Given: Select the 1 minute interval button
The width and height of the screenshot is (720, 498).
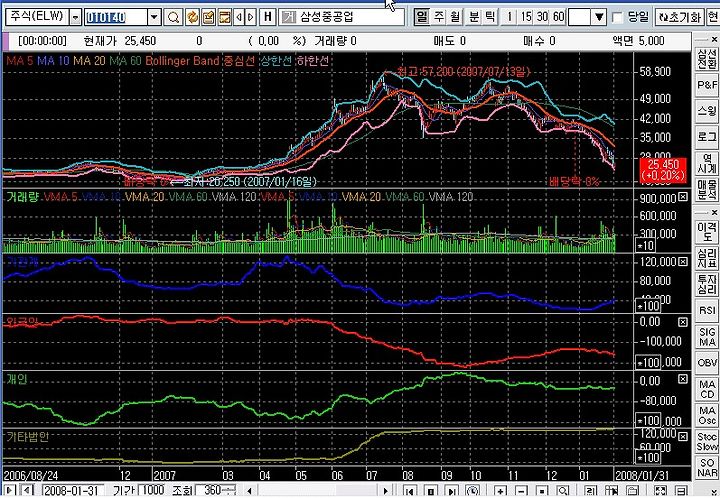Looking at the screenshot, I should 509,17.
